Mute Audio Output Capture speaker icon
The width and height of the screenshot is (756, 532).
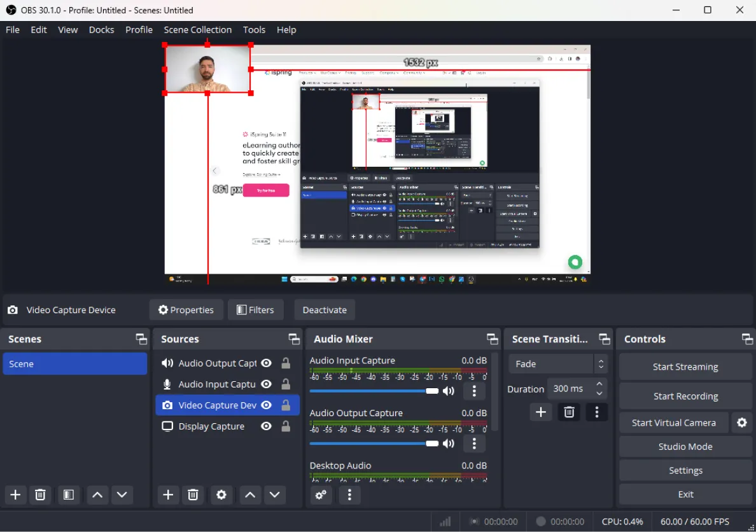pyautogui.click(x=449, y=444)
